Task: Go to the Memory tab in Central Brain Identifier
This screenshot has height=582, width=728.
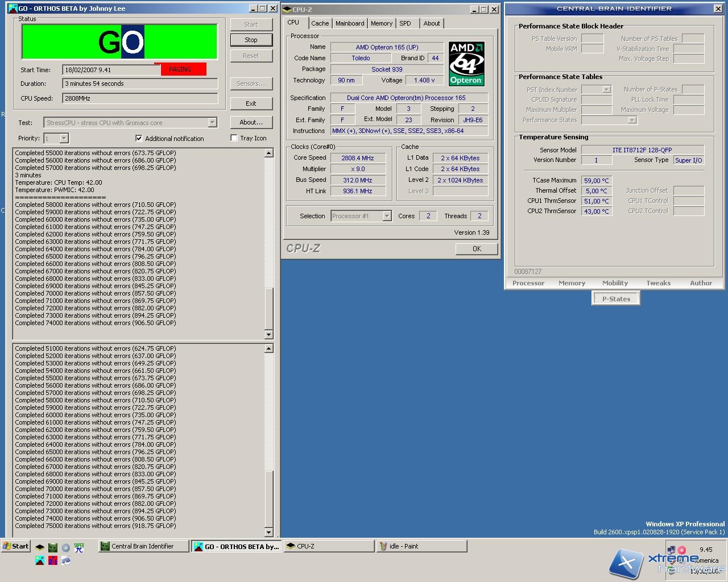Action: (572, 283)
